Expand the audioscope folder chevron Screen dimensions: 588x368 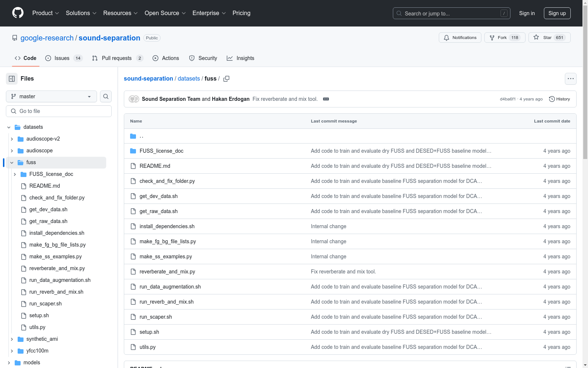tap(12, 151)
